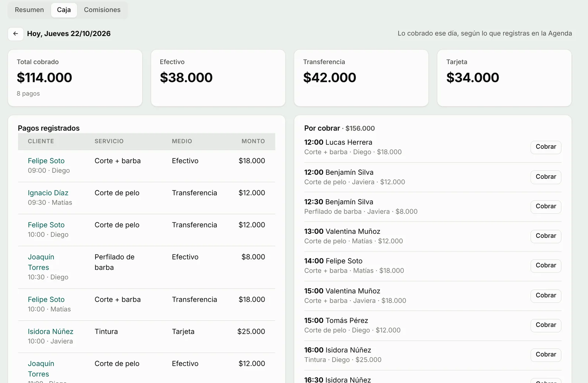
Task: Click 'Perfilado de barba' service cell
Action: [115, 262]
